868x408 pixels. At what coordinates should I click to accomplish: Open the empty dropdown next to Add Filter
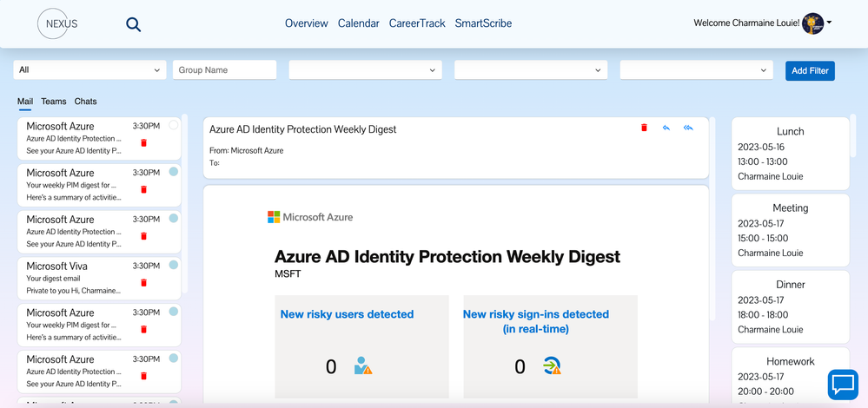[696, 70]
